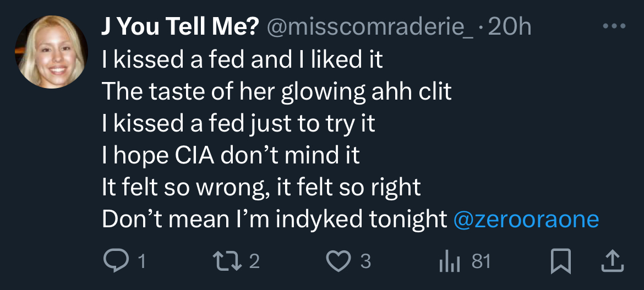The width and height of the screenshot is (644, 290).
Task: Open the three-dot more options menu
Action: (614, 27)
